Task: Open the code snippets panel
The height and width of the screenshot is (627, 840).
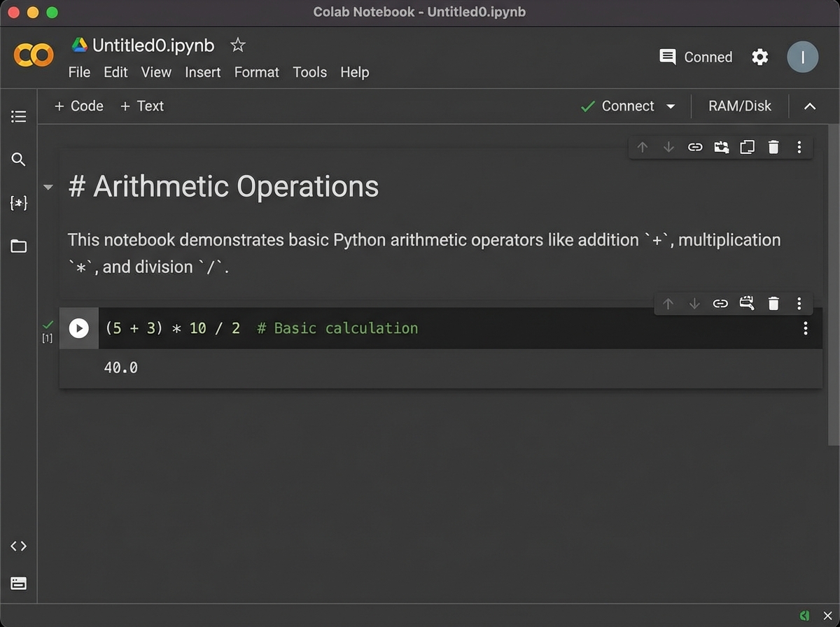Action: (19, 546)
